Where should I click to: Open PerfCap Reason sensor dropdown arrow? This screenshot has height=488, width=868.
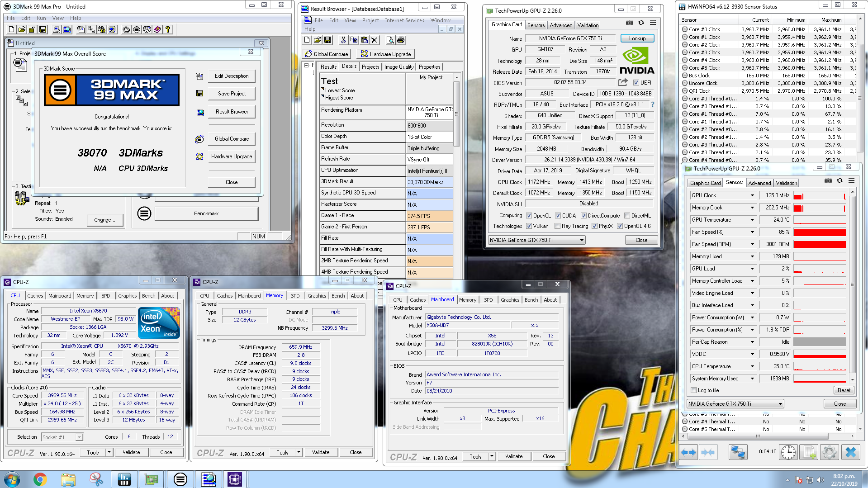(753, 342)
